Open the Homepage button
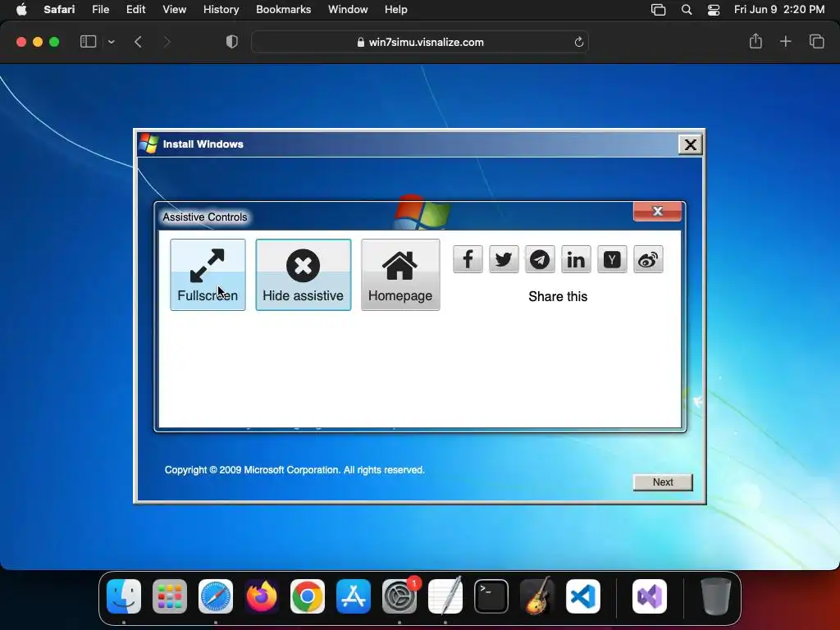The image size is (840, 630). (400, 274)
